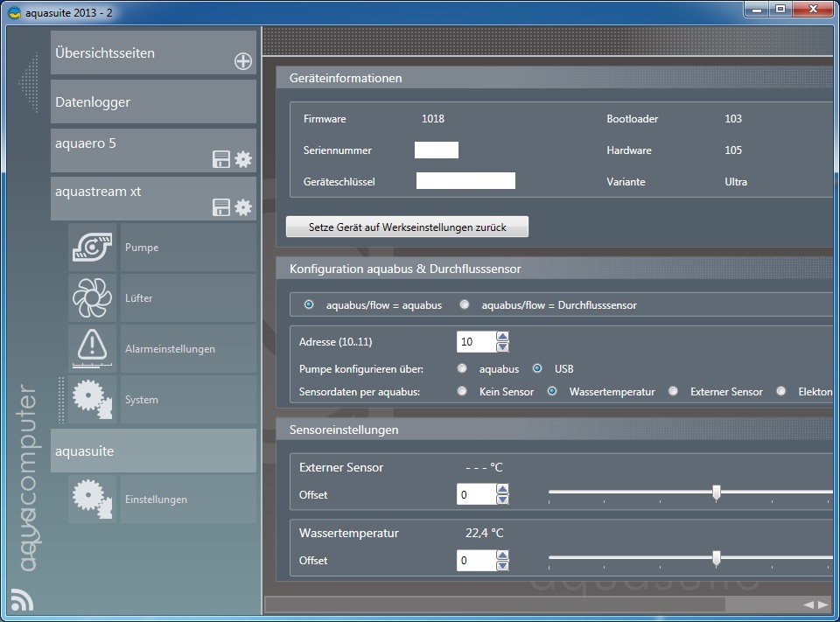Click the Pumpe pump icon
Viewport: 840px width, 622px height.
pyautogui.click(x=92, y=248)
